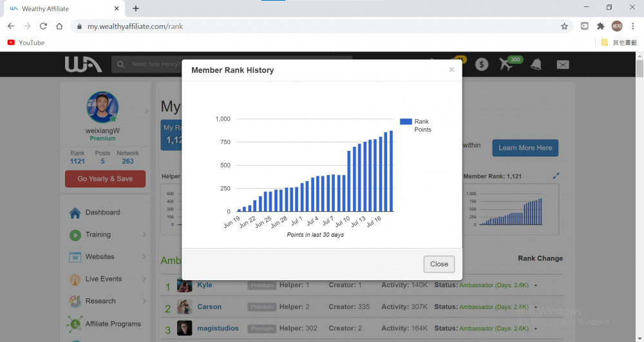Open Chrome three-dot menu
The height and width of the screenshot is (342, 644).
632,26
